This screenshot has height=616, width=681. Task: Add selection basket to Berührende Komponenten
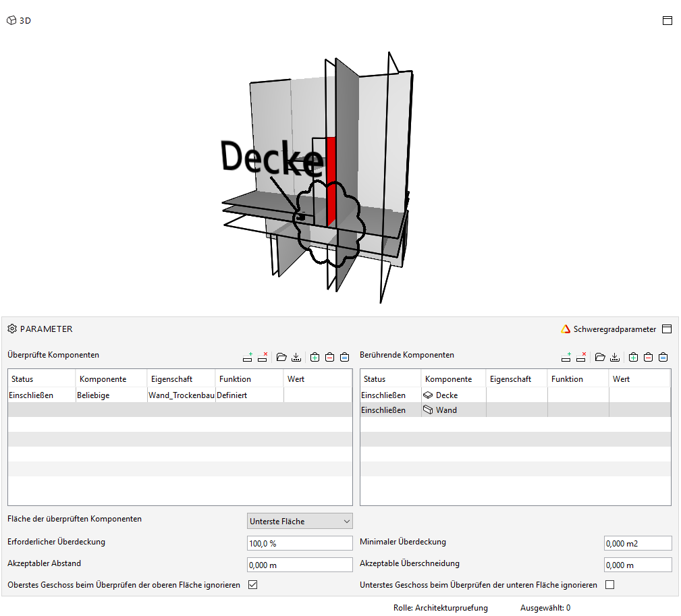pyautogui.click(x=633, y=358)
